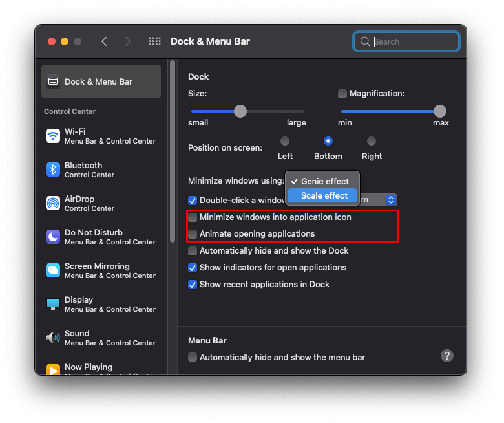Click the Sound speaker icon

[53, 338]
